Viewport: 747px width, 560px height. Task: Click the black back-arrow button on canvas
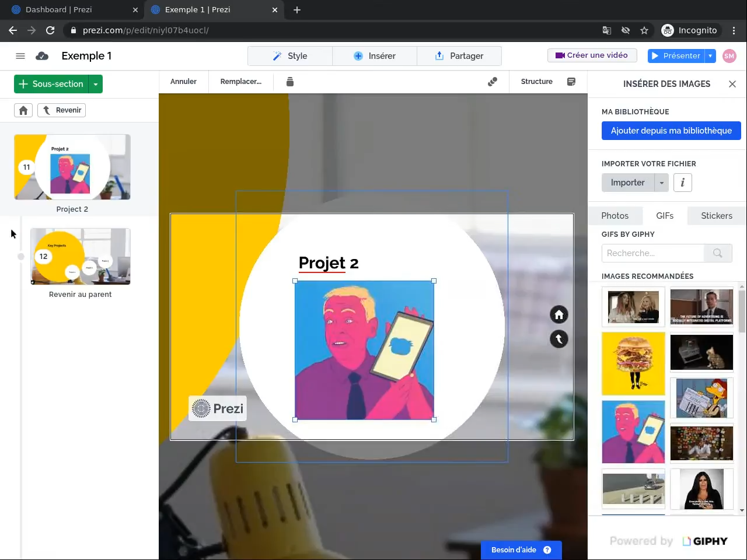tap(559, 339)
